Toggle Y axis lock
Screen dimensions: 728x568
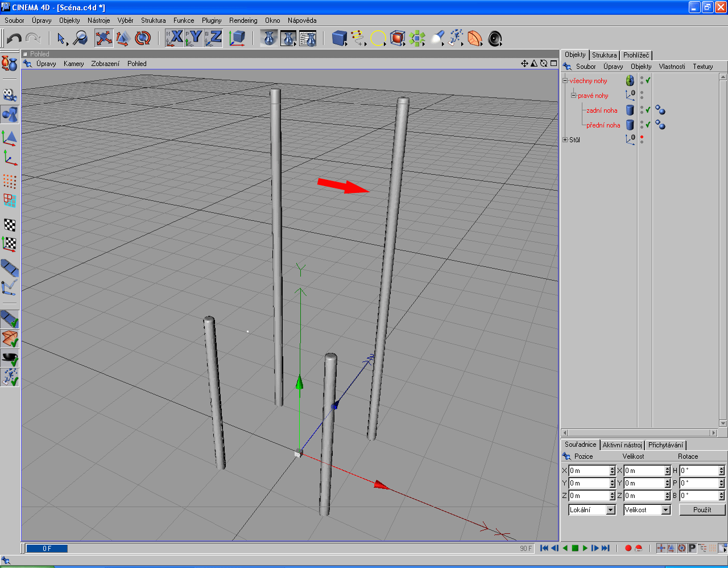click(x=194, y=38)
